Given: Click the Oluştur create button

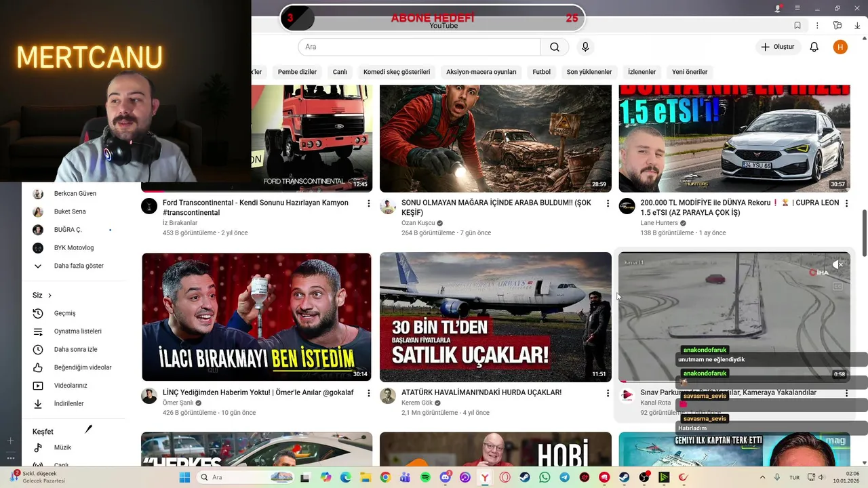Looking at the screenshot, I should pyautogui.click(x=777, y=47).
